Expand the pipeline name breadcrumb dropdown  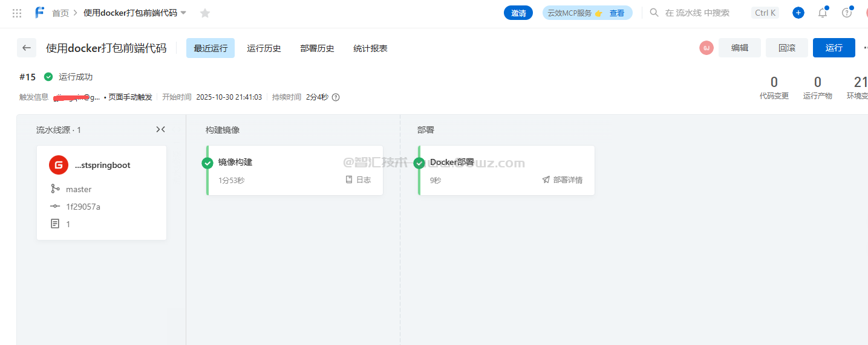click(x=184, y=13)
